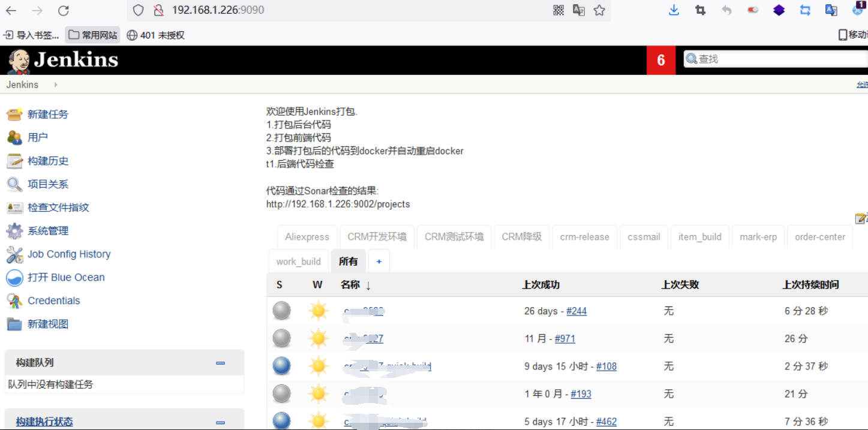Click the 查找 search field
The width and height of the screenshot is (868, 430).
pyautogui.click(x=776, y=59)
